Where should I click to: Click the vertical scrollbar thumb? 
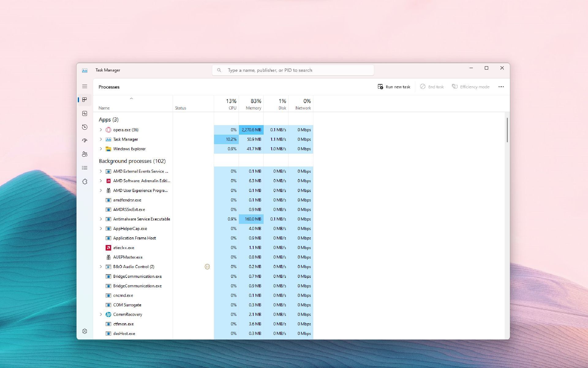[507, 130]
